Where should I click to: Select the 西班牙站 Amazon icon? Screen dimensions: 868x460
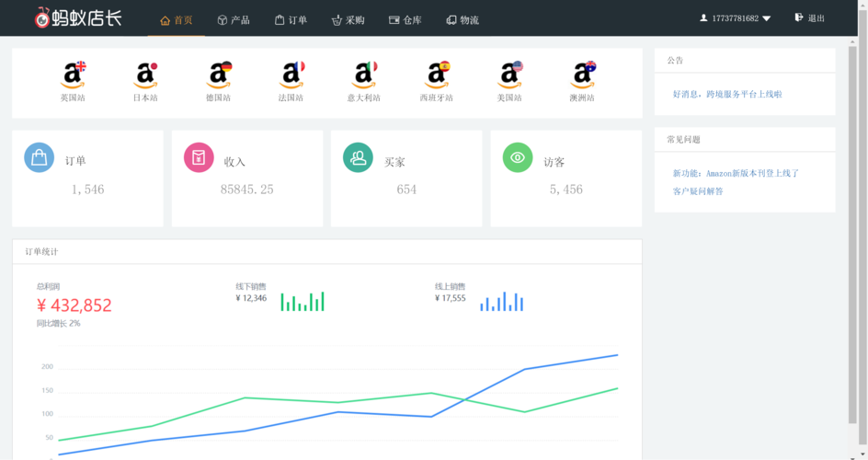(436, 75)
